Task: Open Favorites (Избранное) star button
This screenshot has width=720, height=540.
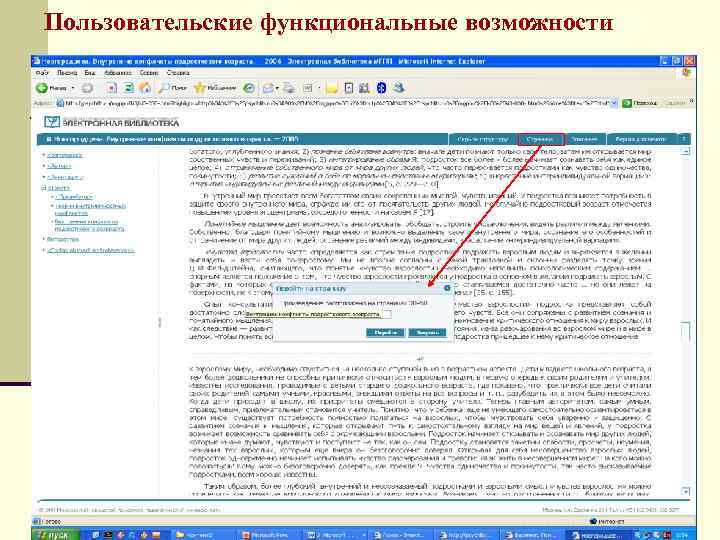Action: pyautogui.click(x=215, y=88)
